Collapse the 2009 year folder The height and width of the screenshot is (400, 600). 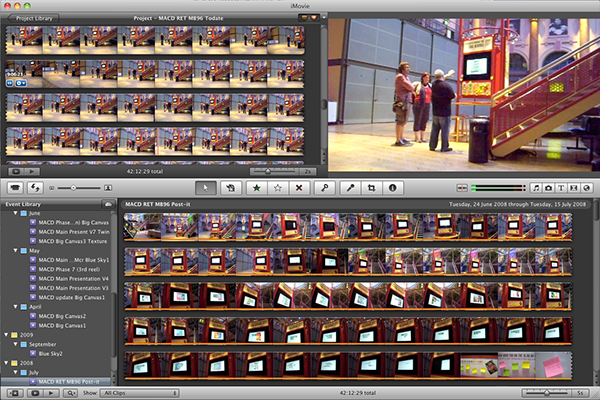coord(6,335)
